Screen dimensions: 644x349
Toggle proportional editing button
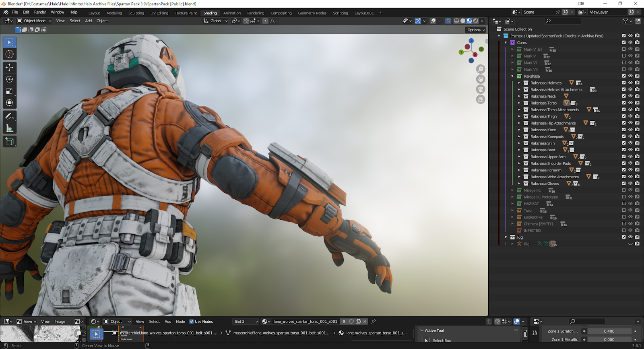[265, 21]
